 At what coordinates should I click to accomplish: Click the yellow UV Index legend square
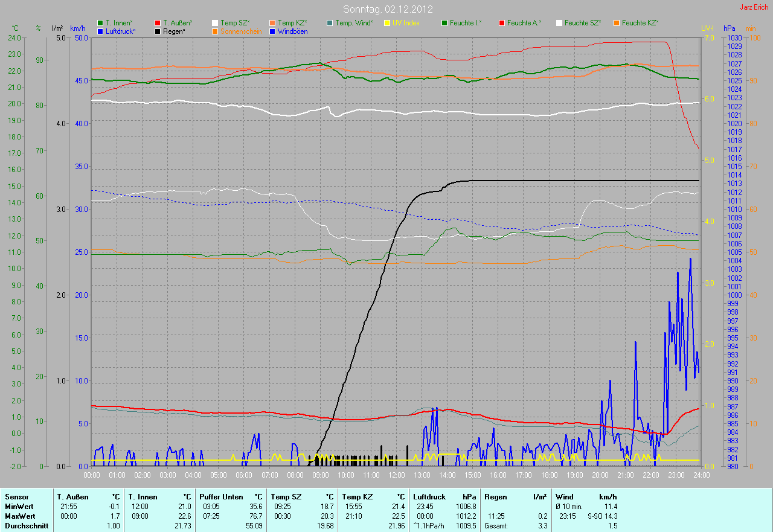tap(387, 23)
